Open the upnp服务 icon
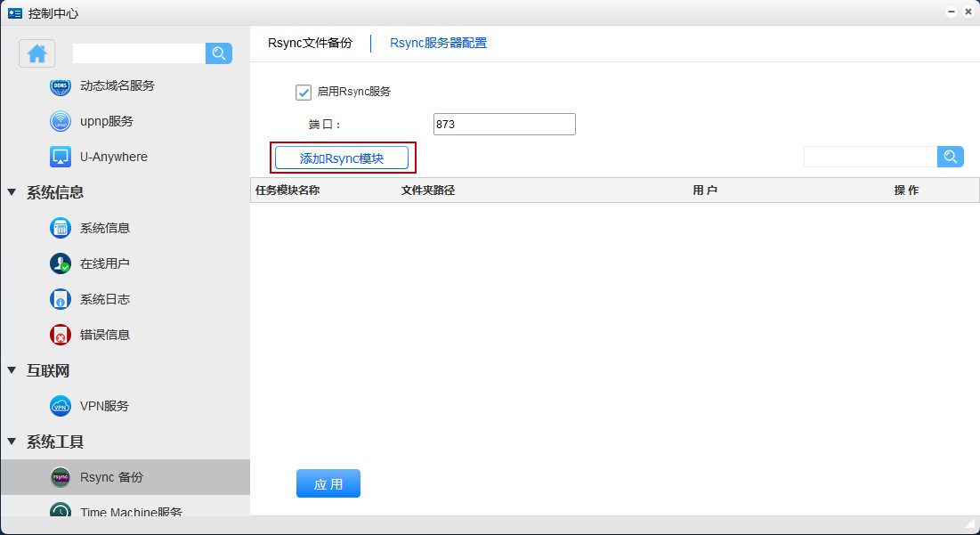The image size is (980, 535). coord(61,121)
